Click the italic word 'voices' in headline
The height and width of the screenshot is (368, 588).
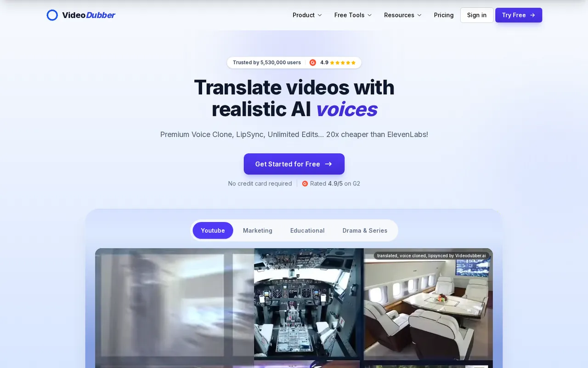[346, 109]
